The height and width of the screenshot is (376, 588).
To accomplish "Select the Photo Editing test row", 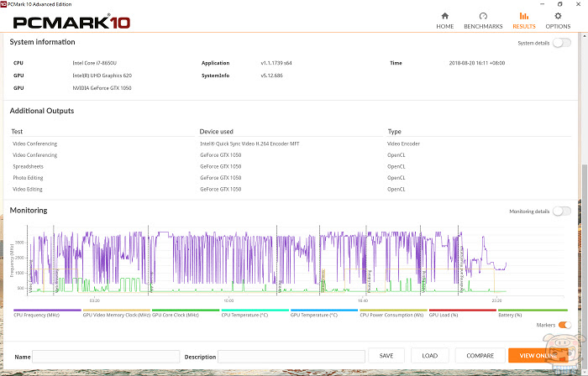I will tap(291, 178).
